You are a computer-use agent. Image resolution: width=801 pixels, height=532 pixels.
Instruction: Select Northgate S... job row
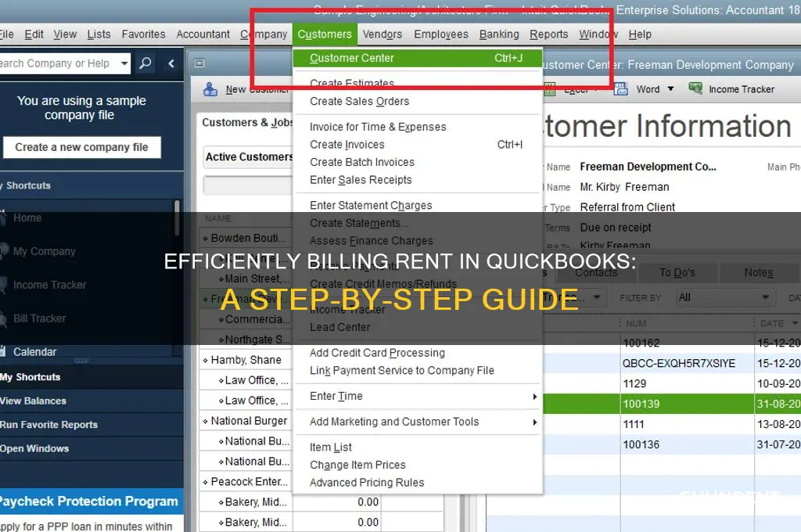click(246, 340)
